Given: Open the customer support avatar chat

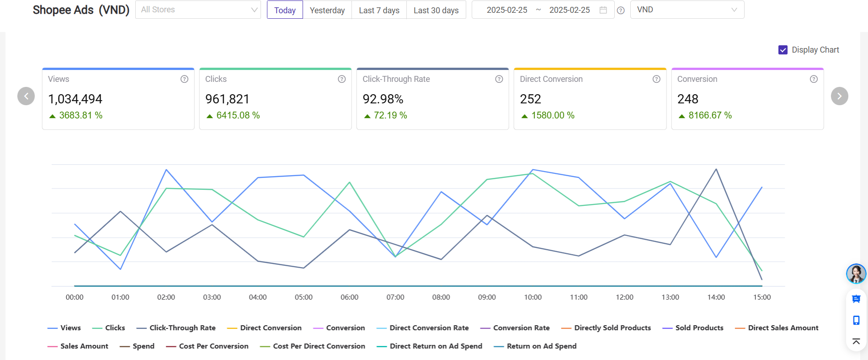Looking at the screenshot, I should (x=856, y=274).
